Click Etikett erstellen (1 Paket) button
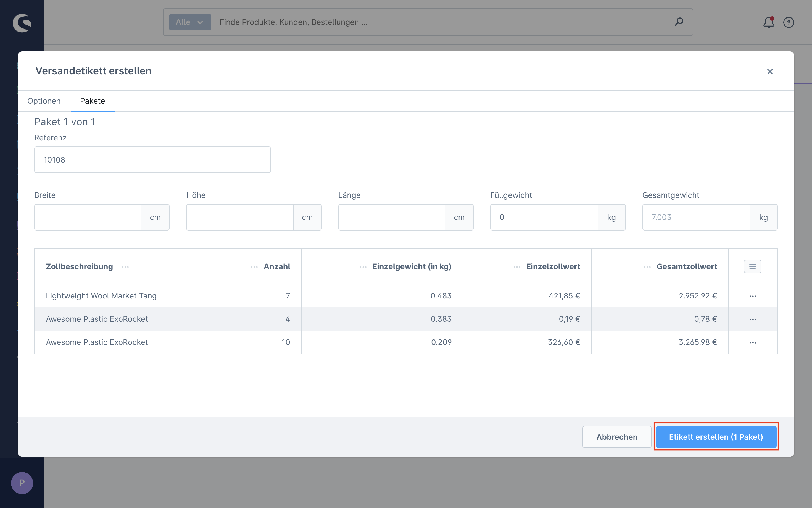 click(716, 437)
